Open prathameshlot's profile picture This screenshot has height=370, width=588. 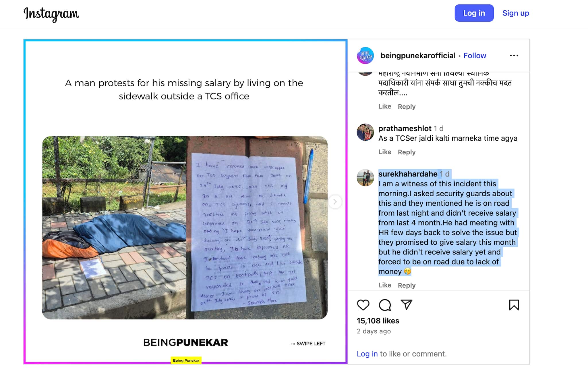[365, 132]
